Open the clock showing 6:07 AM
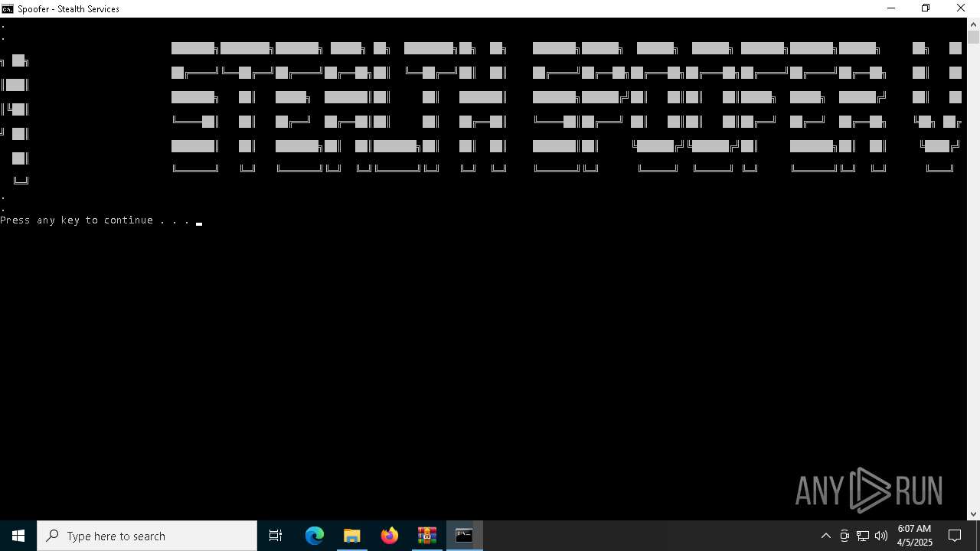Viewport: 980px width, 551px height. (915, 536)
